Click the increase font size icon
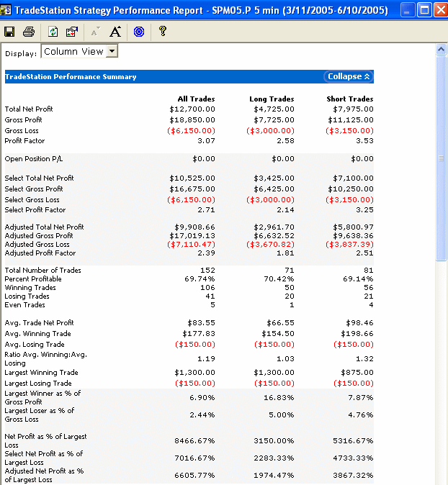 [x=115, y=32]
